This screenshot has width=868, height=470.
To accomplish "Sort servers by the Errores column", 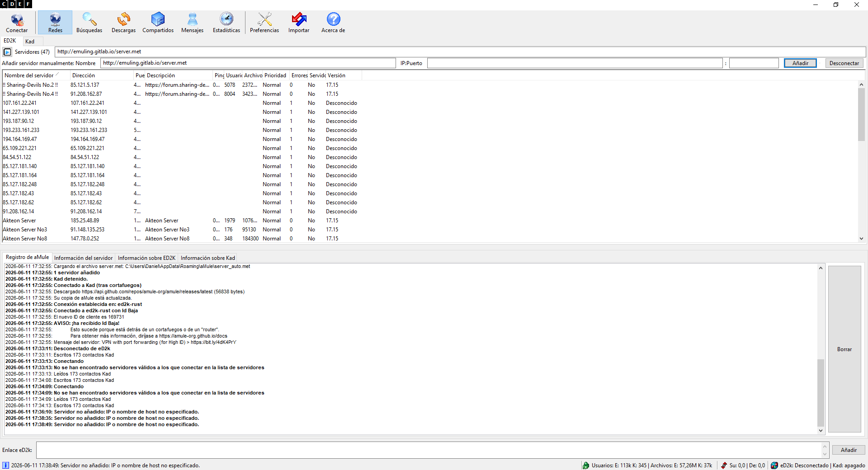I will tap(299, 75).
